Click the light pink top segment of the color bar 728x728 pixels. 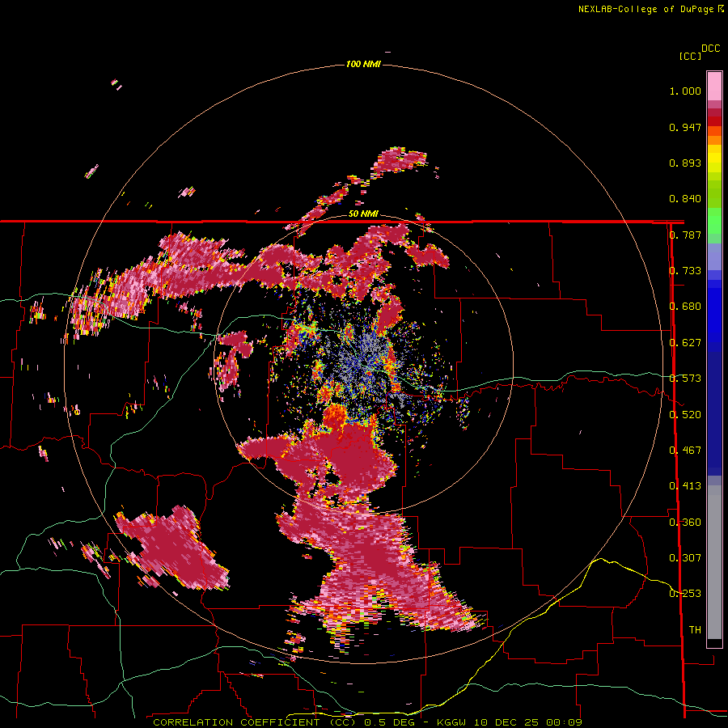(714, 86)
